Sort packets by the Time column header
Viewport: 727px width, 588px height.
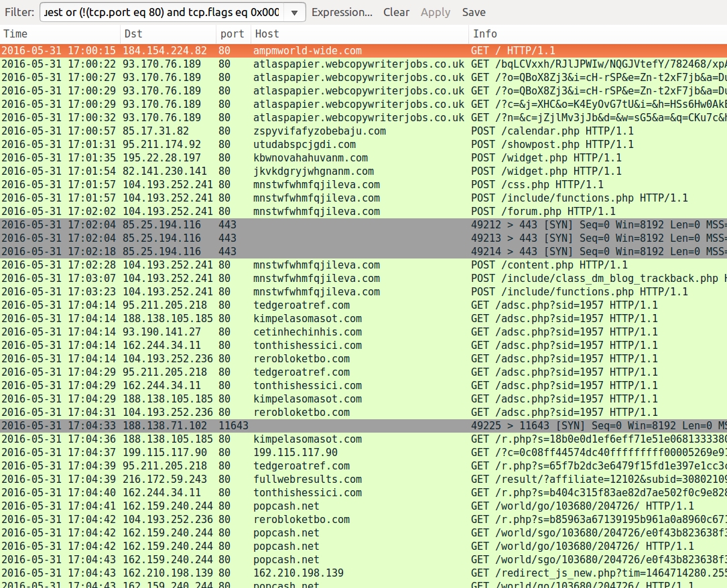pos(60,33)
